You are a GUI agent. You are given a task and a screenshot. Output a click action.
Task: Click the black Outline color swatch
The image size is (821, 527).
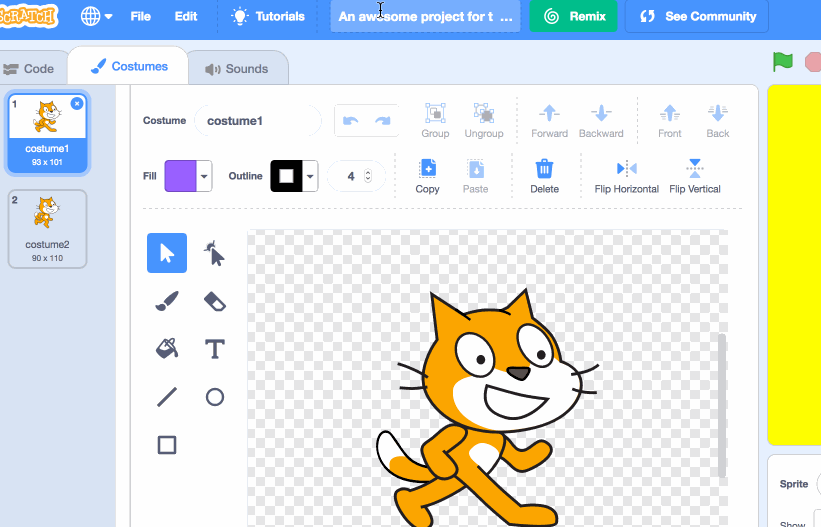286,176
